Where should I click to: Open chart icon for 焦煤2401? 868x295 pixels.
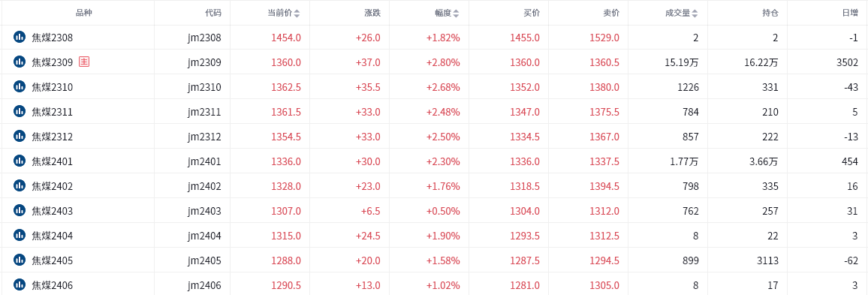click(x=20, y=161)
